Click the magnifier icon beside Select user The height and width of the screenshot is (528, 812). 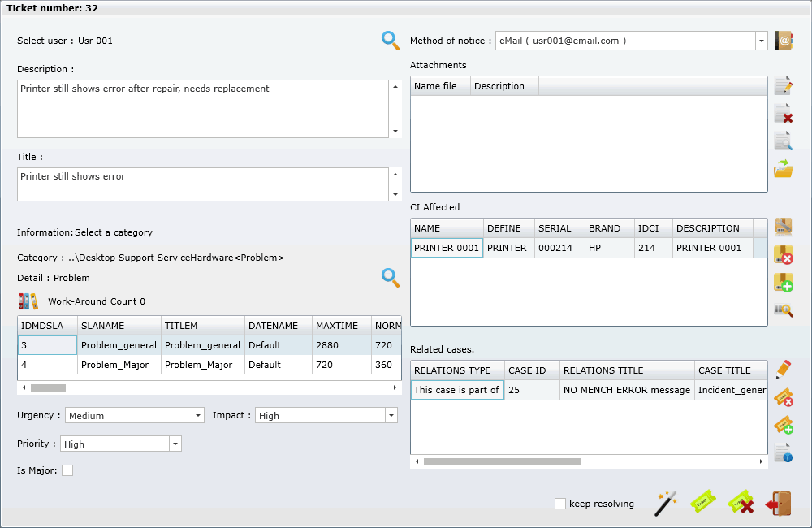[390, 41]
